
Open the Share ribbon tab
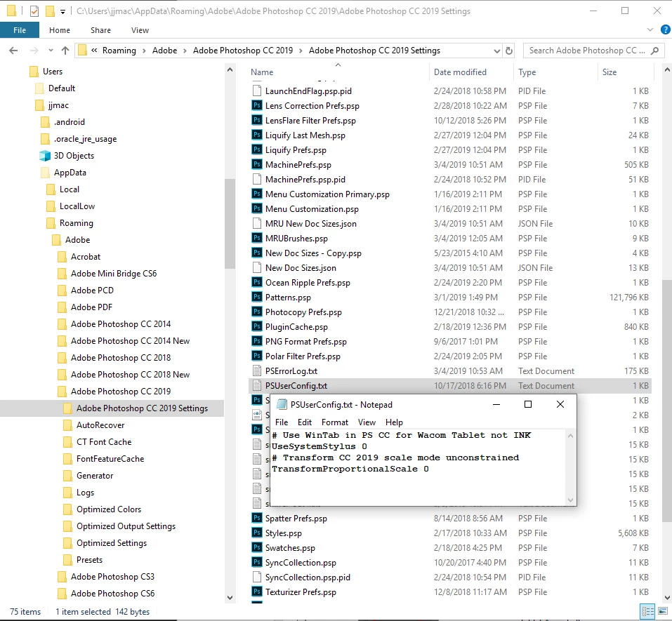click(x=100, y=30)
